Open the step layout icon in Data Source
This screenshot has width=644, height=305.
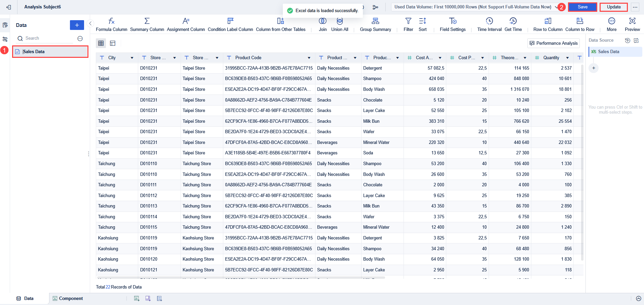click(x=636, y=40)
